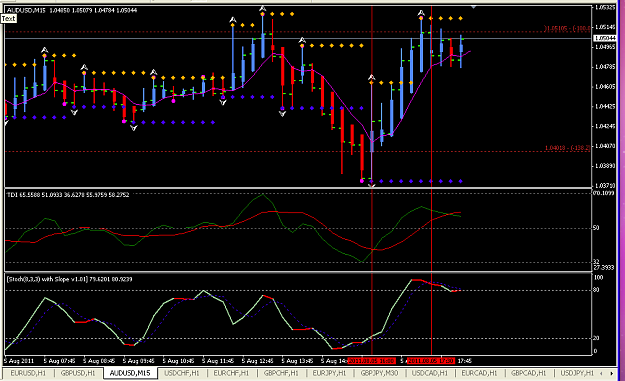Open the USDJPY,H1 chart tab
This screenshot has width=625, height=381.
pyautogui.click(x=578, y=373)
